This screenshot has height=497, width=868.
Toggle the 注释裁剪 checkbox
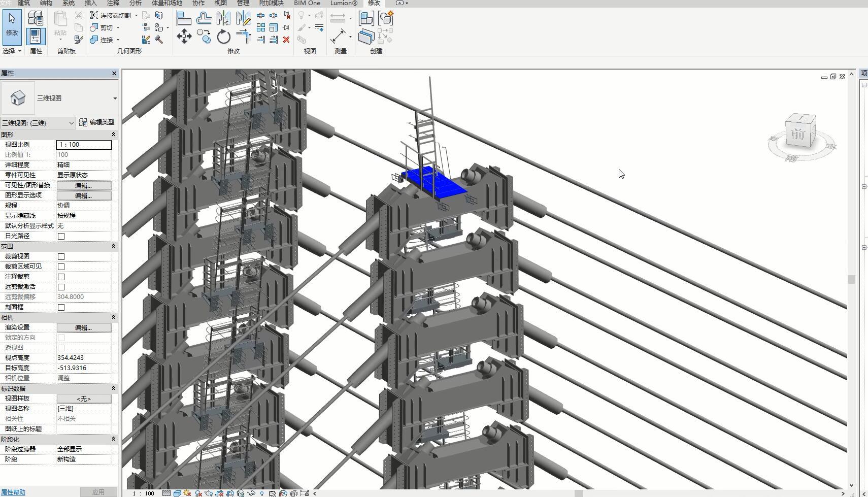click(61, 277)
